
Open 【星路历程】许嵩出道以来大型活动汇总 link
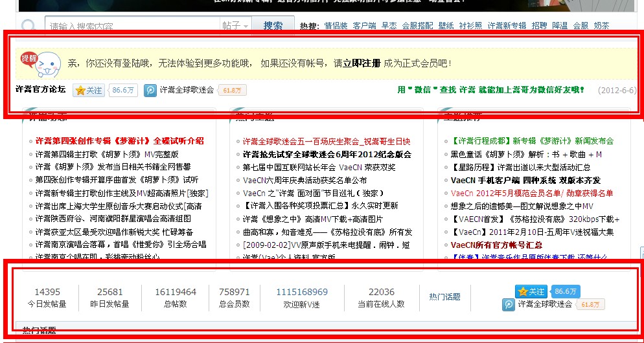click(520, 167)
